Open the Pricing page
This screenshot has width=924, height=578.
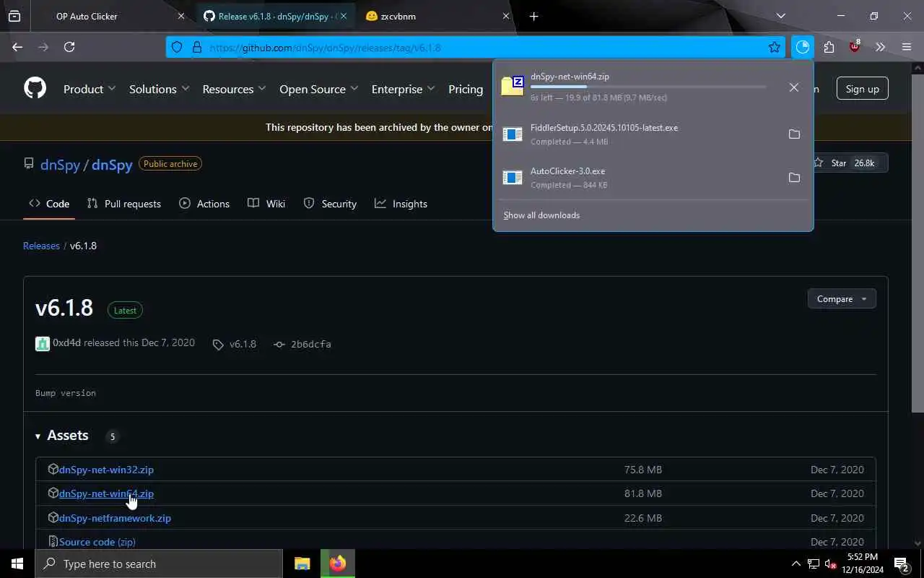[466, 89]
